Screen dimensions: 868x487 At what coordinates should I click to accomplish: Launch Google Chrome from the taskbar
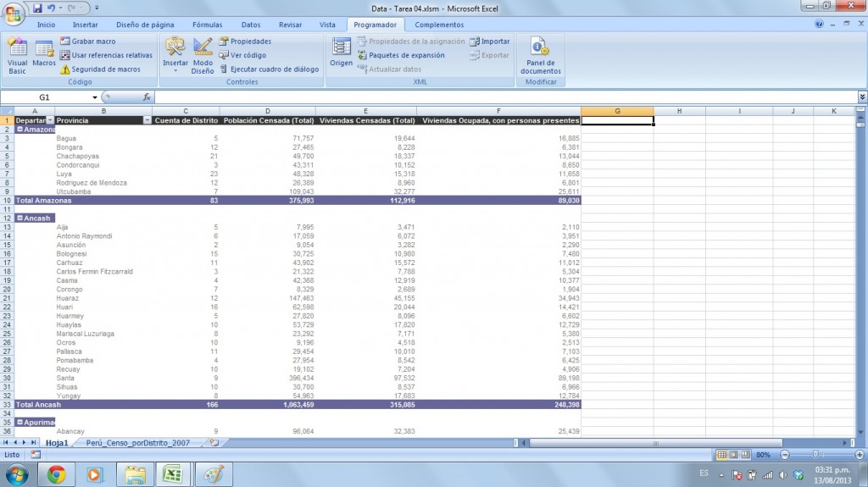pyautogui.click(x=57, y=473)
